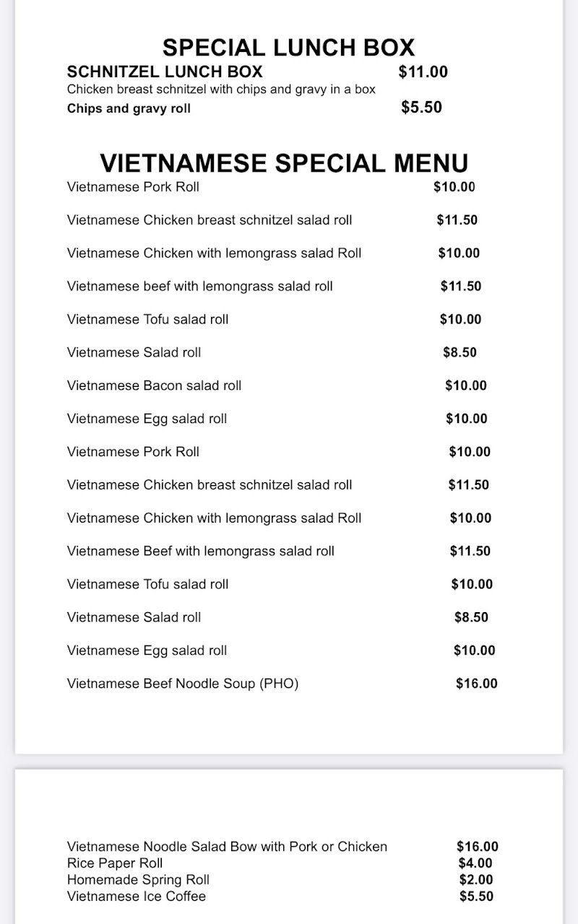Image resolution: width=578 pixels, height=924 pixels.
Task: Click the $4.00 Rice Paper Roll price
Action: pyautogui.click(x=475, y=863)
